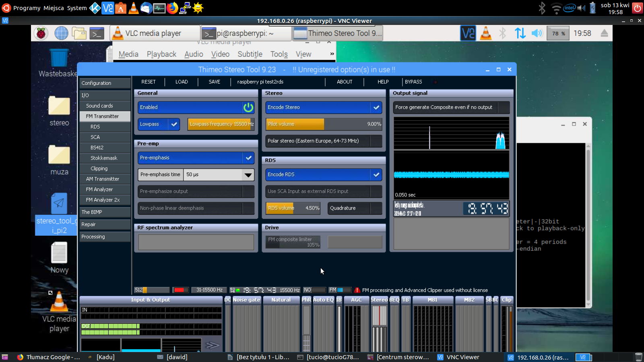Open VLC Audio menu
This screenshot has width=644, height=362.
coord(194,54)
